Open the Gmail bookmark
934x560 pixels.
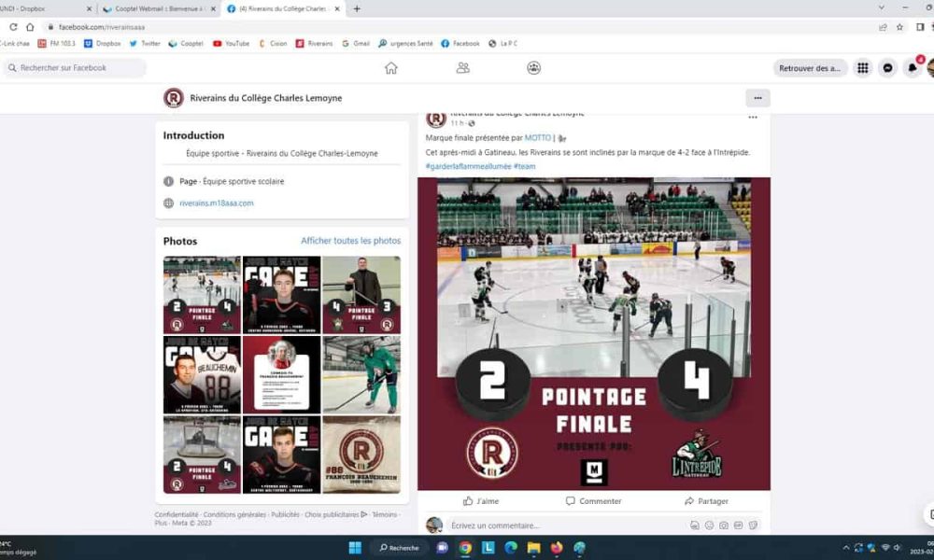[356, 43]
